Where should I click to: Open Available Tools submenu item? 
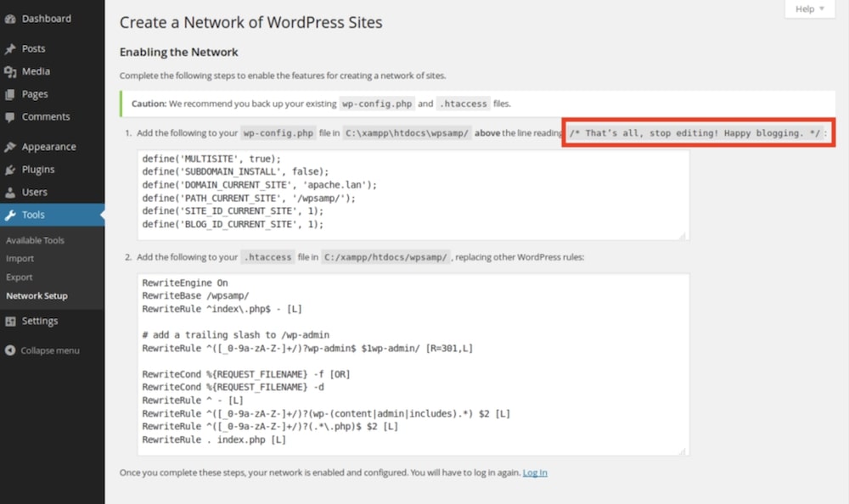(35, 240)
